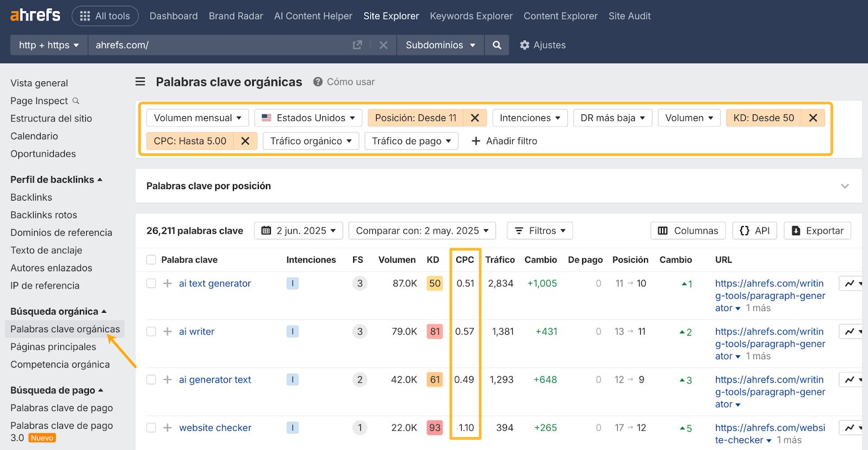
Task: Click the Page Inspect search icon
Action: [x=76, y=101]
